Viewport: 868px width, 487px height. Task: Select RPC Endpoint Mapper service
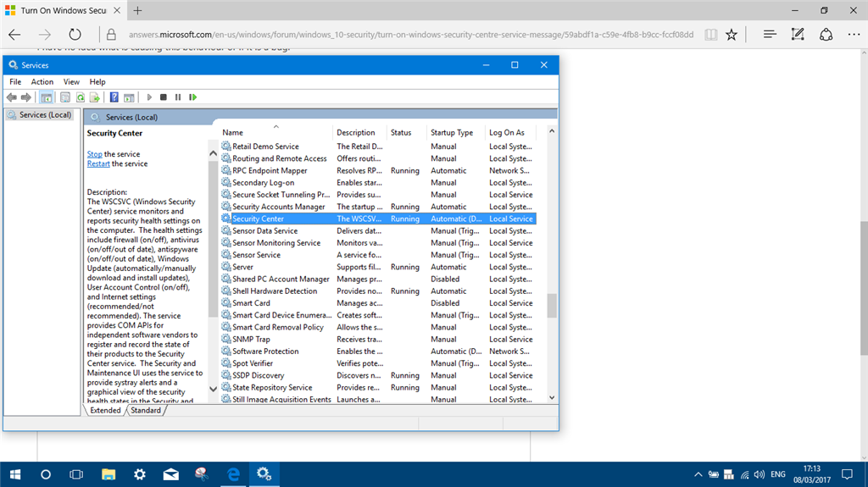click(x=378, y=170)
